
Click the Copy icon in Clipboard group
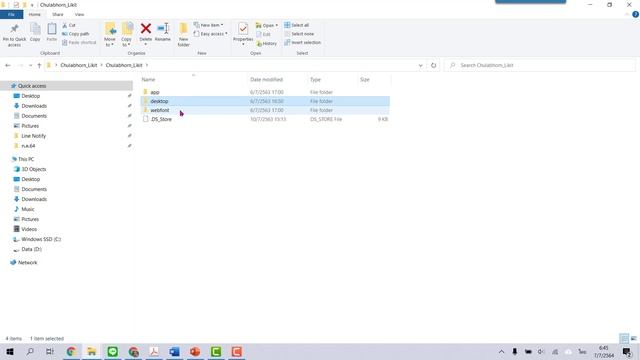(35, 29)
